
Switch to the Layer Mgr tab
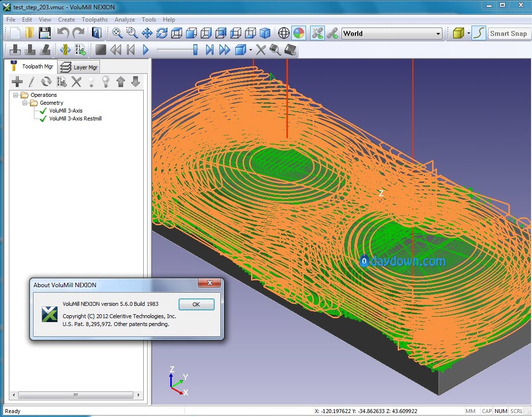(x=79, y=67)
